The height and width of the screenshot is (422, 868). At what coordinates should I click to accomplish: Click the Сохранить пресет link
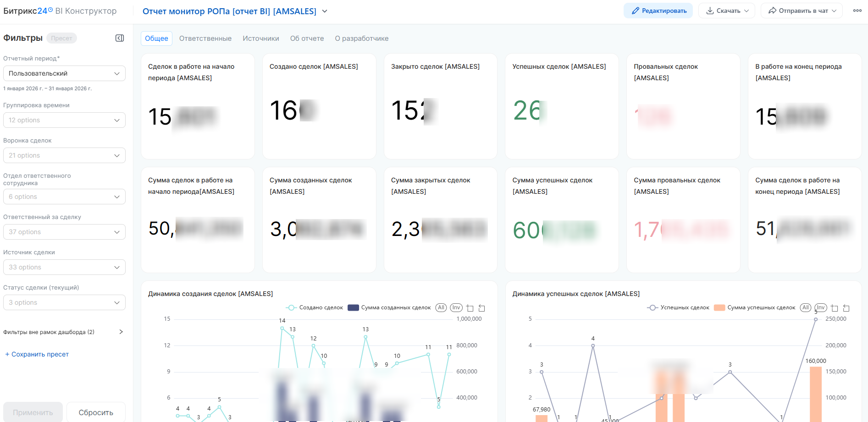37,354
